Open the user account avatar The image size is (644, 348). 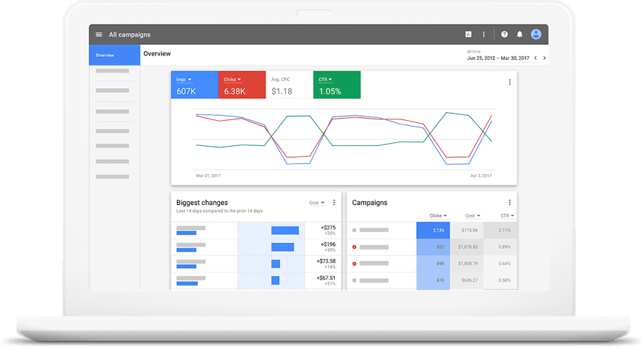[536, 35]
